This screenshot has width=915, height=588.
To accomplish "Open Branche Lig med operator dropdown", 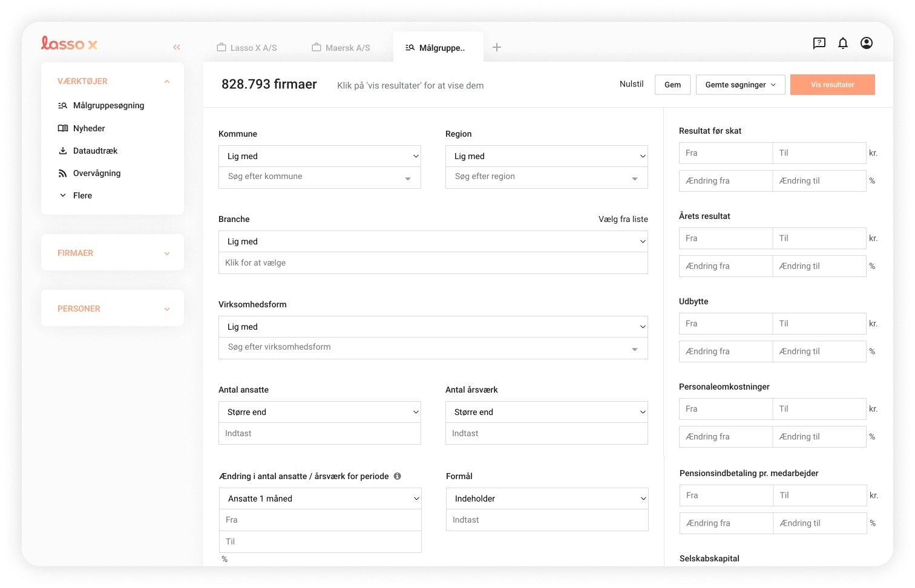I will coord(433,241).
